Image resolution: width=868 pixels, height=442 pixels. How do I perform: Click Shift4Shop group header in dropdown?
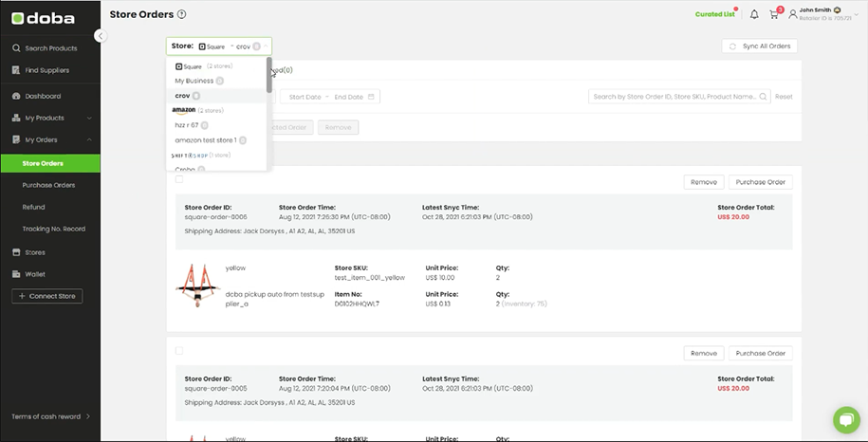pos(201,155)
